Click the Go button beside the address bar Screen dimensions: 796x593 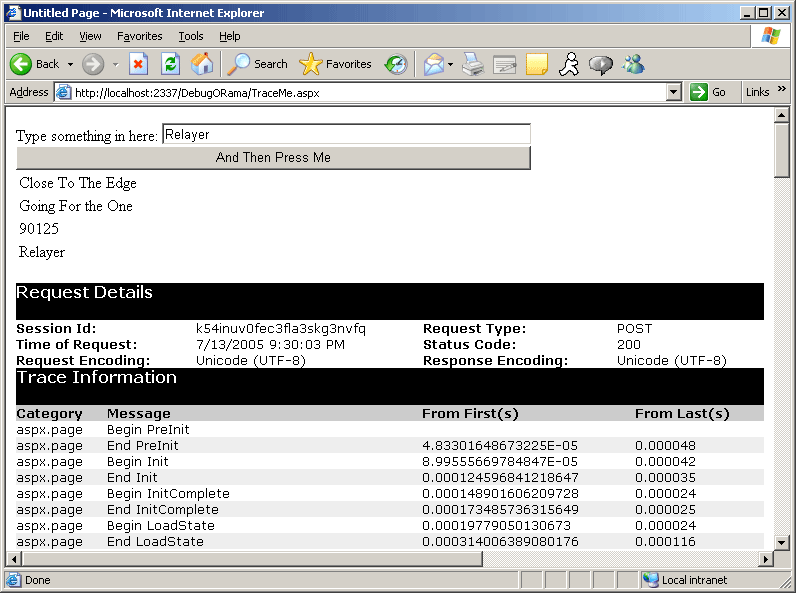[x=709, y=92]
